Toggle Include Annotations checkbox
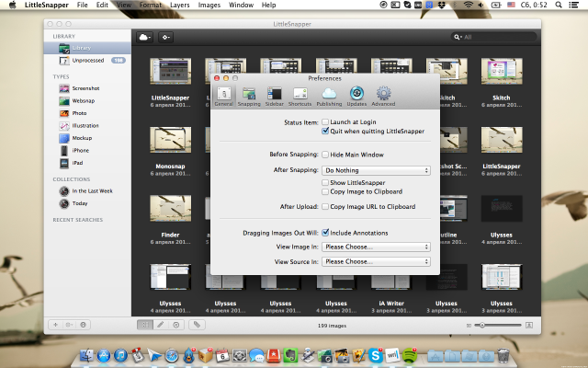The image size is (588, 368). click(325, 233)
